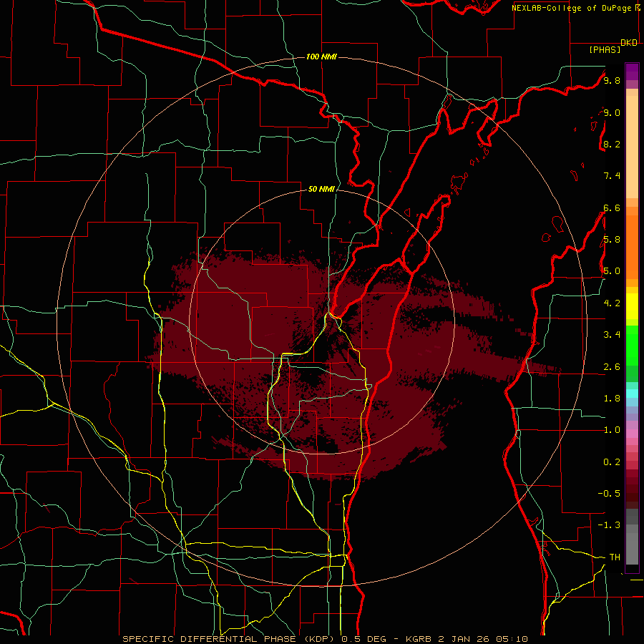Click the 9.0 value on the scale
Viewport: 644px width, 644px height.
click(612, 112)
